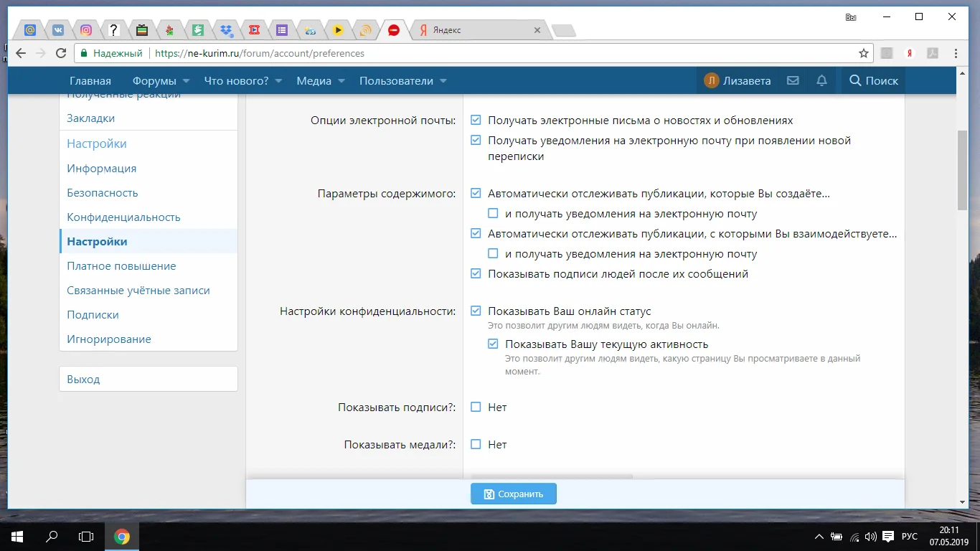Switch to the Dropbox browser tab
The image size is (980, 551).
[x=226, y=29]
